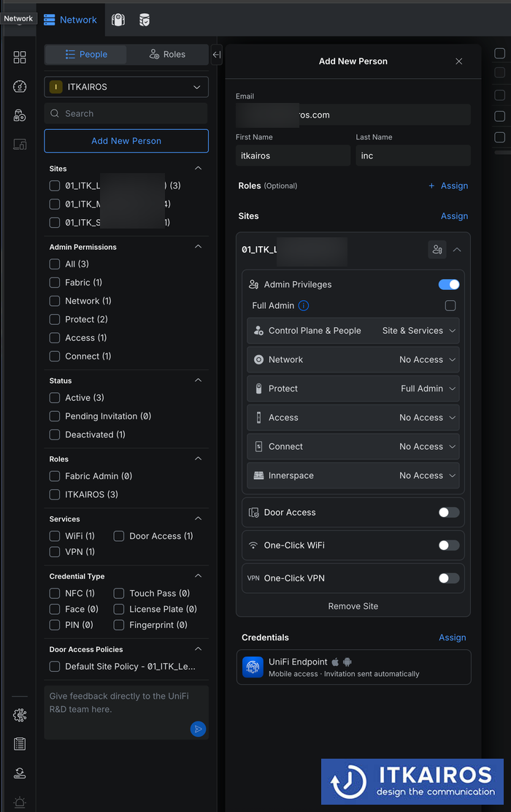Check the Fabric (1) admin permission filter

(54, 283)
